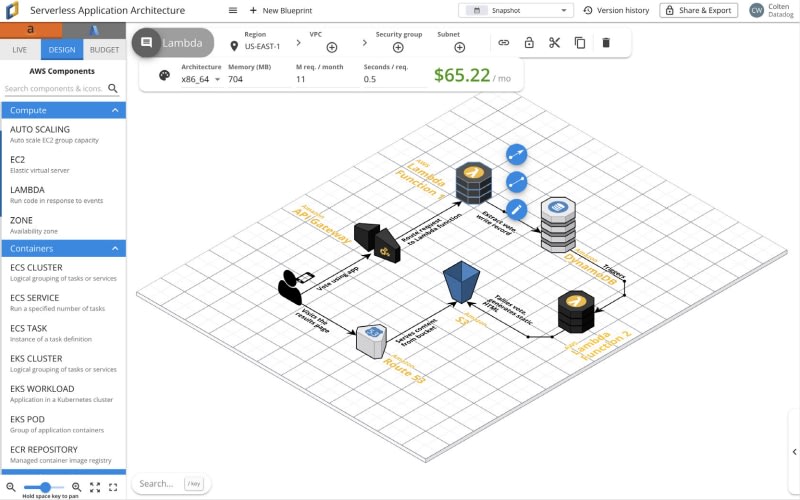Click the component search magnifier icon
800x500 pixels.
point(113,88)
